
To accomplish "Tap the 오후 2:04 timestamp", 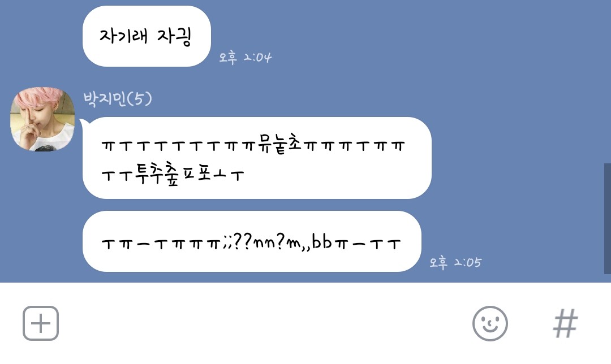I will (245, 58).
